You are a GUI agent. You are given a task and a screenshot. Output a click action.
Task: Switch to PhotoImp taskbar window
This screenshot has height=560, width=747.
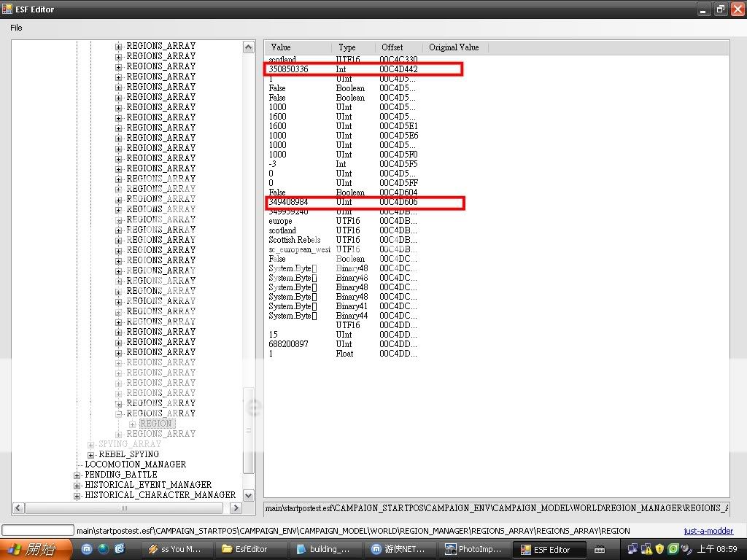(x=474, y=550)
